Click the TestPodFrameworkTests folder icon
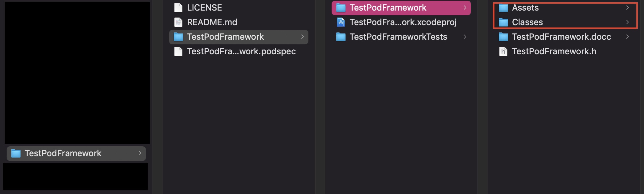Viewport: 644px width, 194px height. pyautogui.click(x=341, y=37)
